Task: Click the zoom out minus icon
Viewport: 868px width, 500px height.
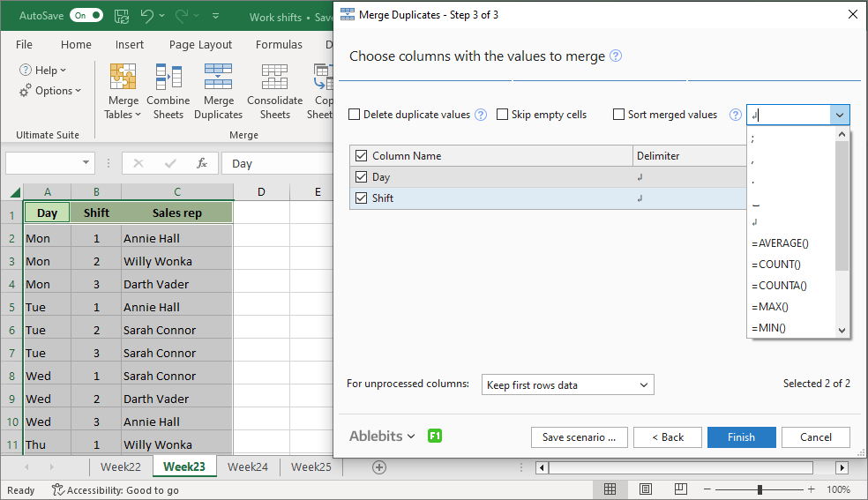Action: [x=707, y=489]
